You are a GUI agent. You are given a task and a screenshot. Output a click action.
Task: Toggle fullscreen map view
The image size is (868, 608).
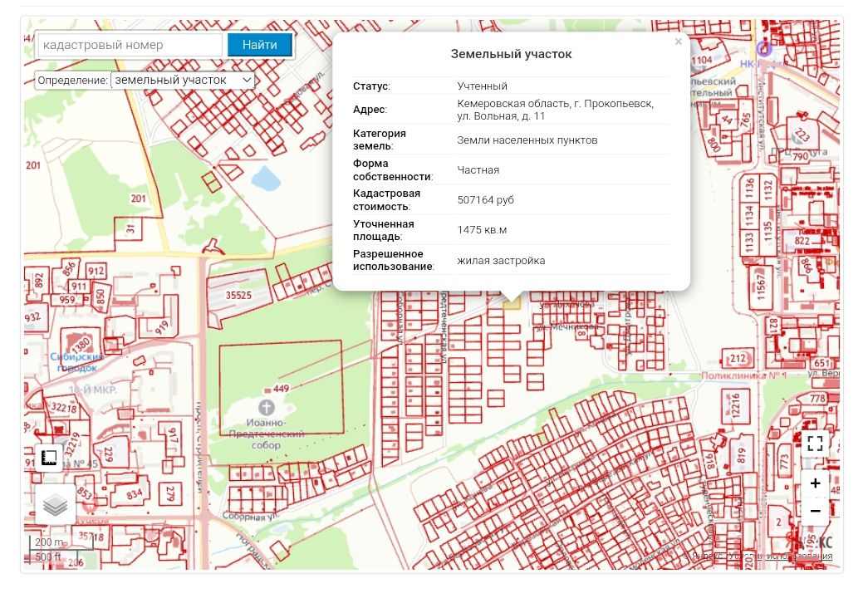[x=815, y=444]
